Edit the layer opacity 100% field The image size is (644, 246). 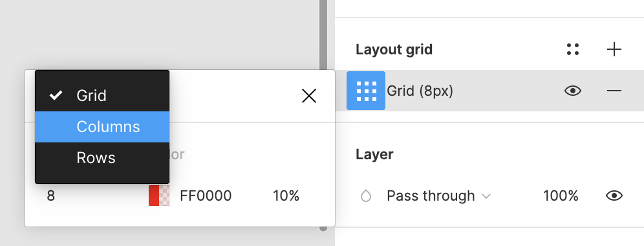(x=561, y=196)
